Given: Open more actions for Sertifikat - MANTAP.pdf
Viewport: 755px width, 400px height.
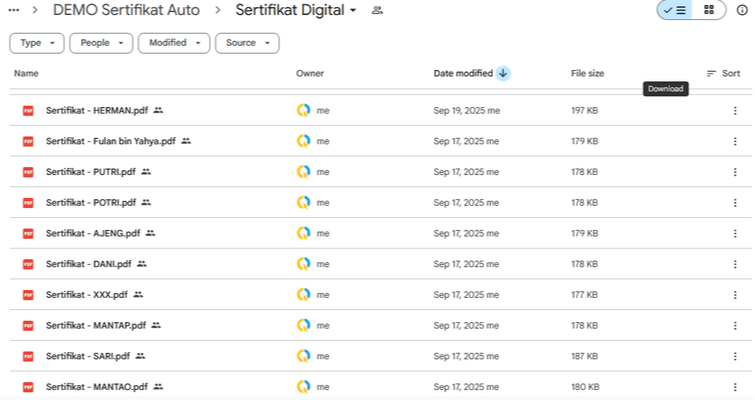Looking at the screenshot, I should pos(735,325).
